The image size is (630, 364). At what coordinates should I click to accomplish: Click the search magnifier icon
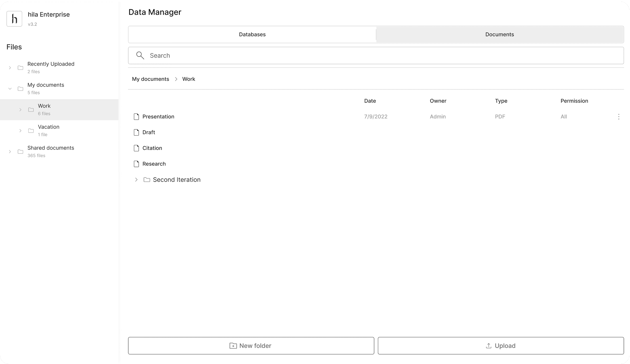tap(140, 55)
